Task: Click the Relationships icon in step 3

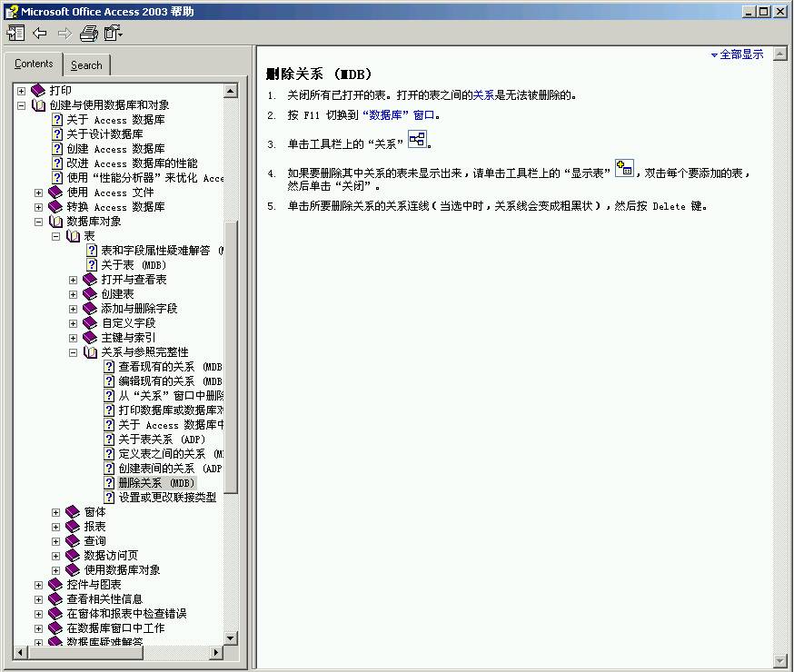Action: pos(417,139)
